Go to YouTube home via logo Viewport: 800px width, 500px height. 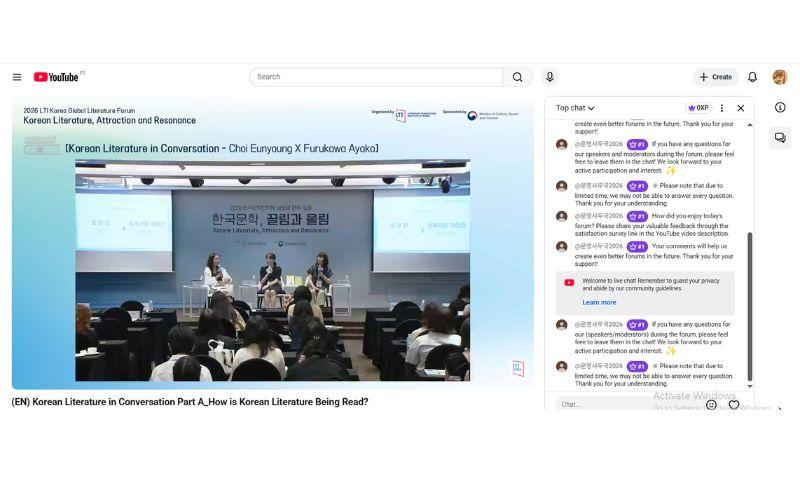(x=56, y=77)
